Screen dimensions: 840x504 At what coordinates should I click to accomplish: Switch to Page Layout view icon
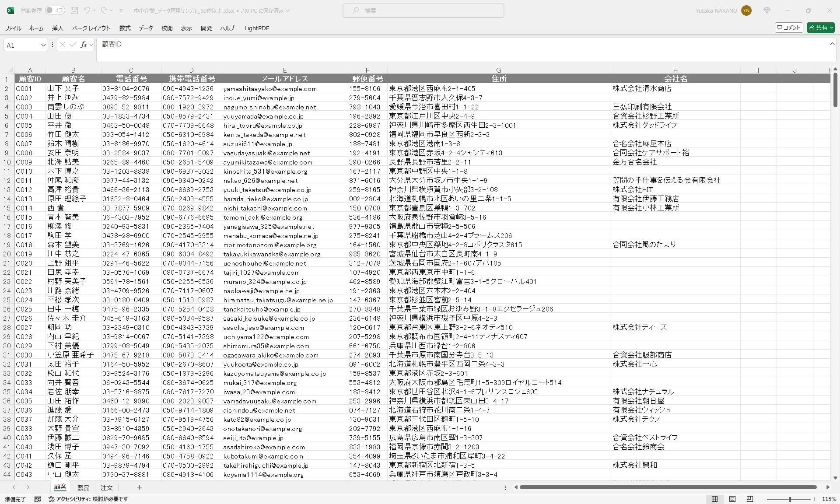pyautogui.click(x=732, y=499)
